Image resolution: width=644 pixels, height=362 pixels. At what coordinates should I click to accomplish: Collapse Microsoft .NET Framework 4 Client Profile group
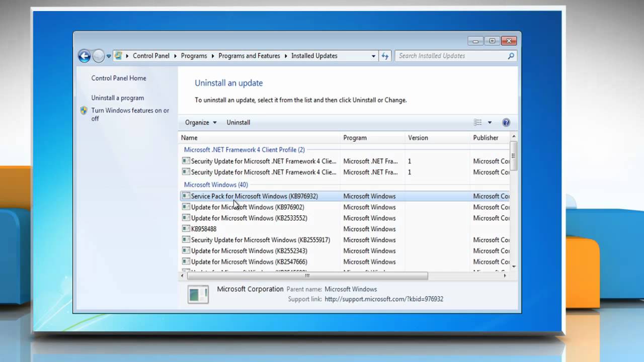245,150
